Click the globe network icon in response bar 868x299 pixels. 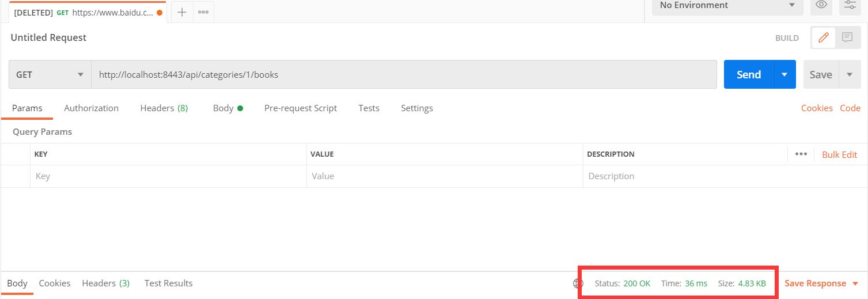(578, 283)
